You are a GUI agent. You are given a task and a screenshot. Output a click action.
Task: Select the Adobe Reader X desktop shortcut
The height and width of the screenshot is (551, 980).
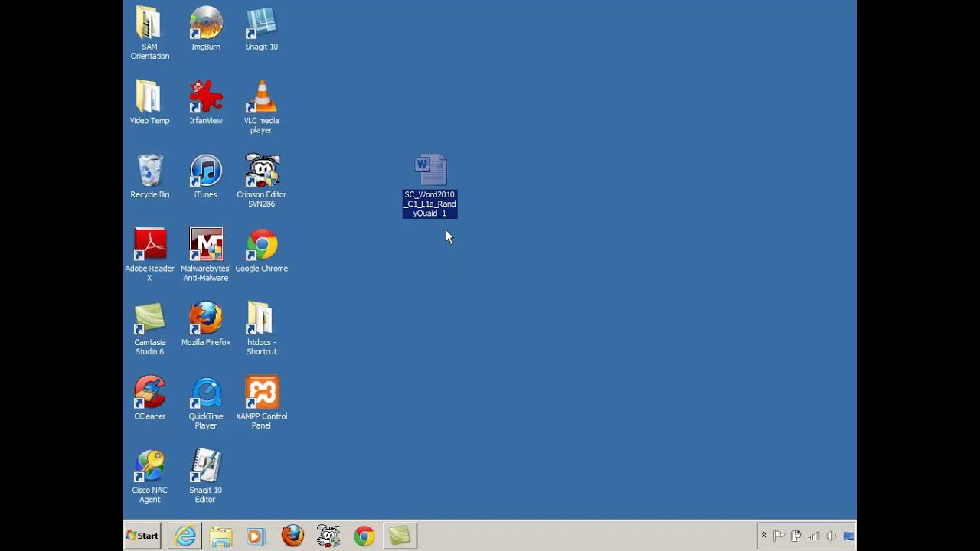pos(149,254)
